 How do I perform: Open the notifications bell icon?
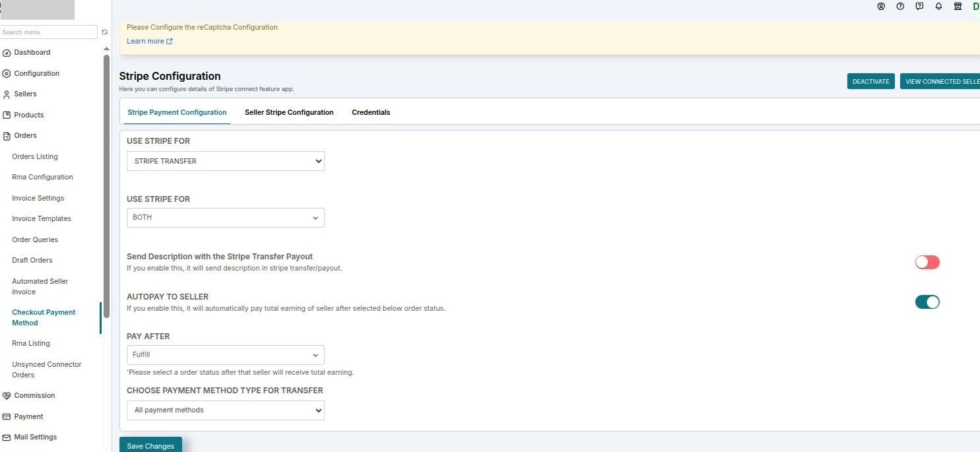(938, 6)
